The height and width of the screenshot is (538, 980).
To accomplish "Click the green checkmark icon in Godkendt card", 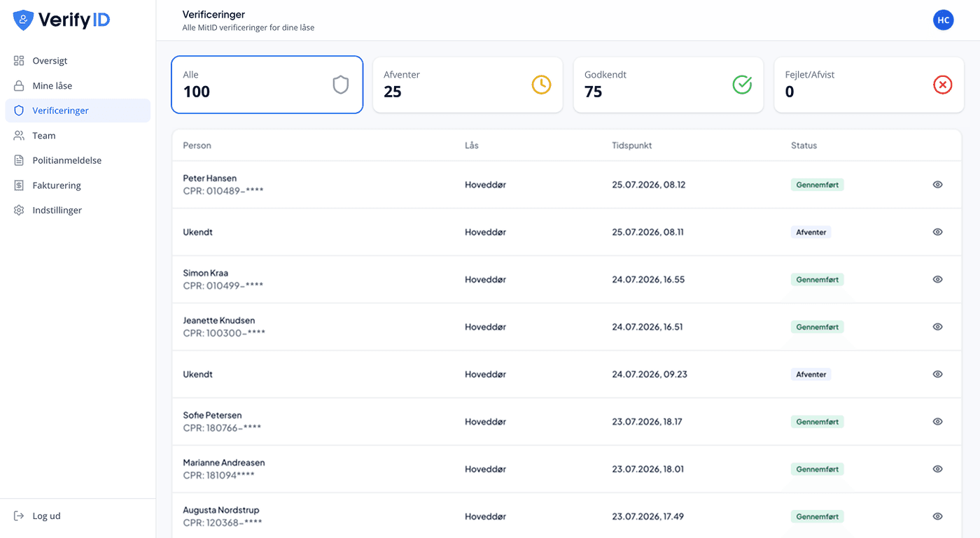I will tap(742, 85).
